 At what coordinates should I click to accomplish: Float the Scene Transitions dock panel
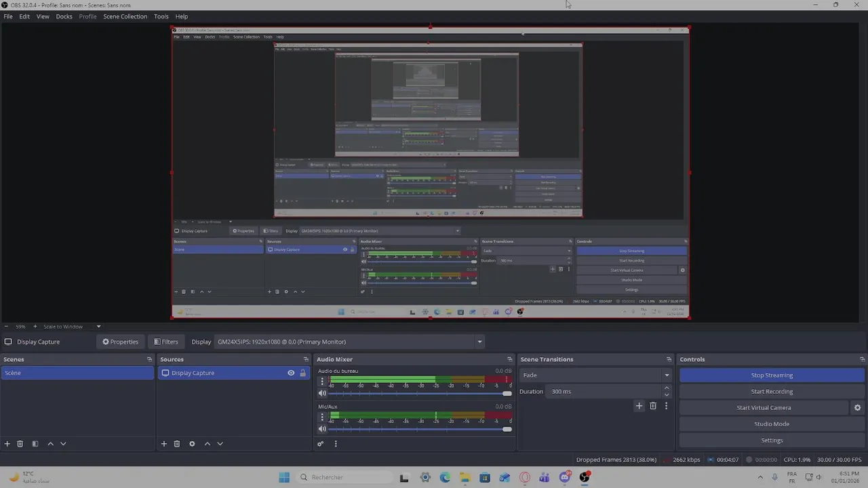[669, 359]
